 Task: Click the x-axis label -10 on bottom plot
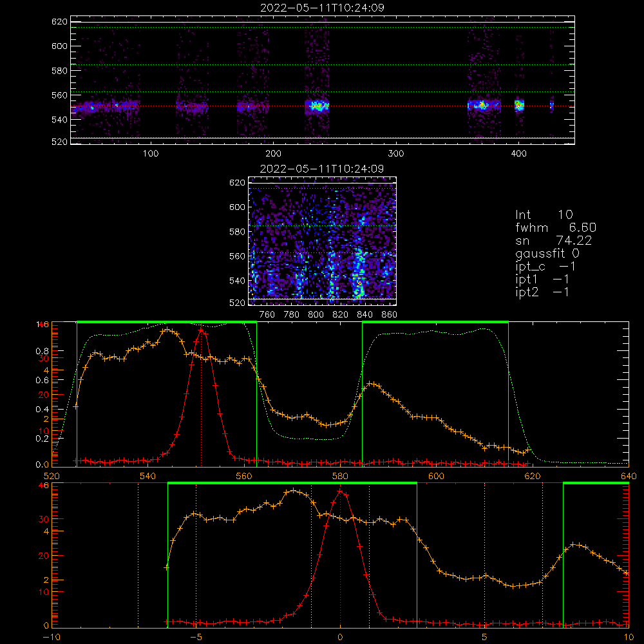coord(52,637)
